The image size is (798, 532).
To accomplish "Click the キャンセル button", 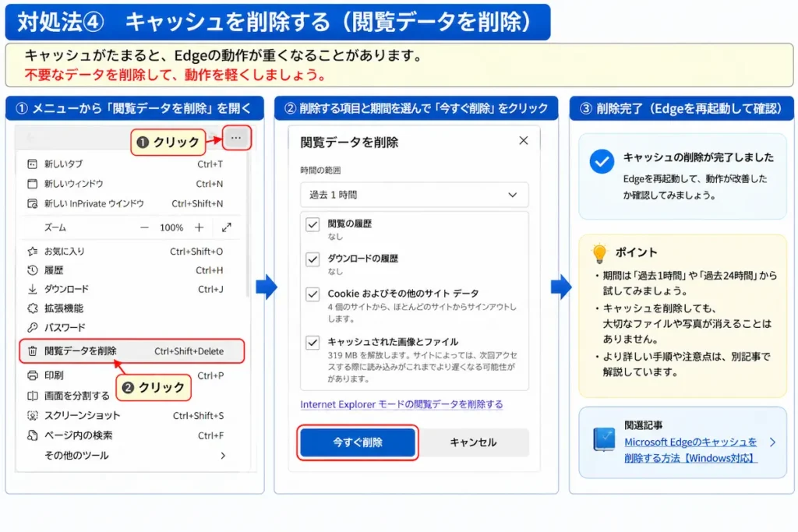I will point(473,442).
